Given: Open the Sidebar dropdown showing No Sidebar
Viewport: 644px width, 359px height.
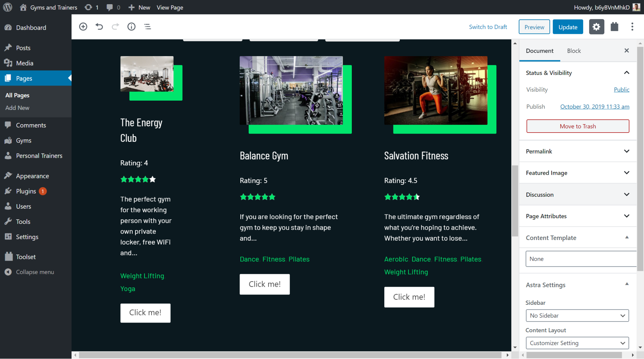Looking at the screenshot, I should tap(577, 315).
